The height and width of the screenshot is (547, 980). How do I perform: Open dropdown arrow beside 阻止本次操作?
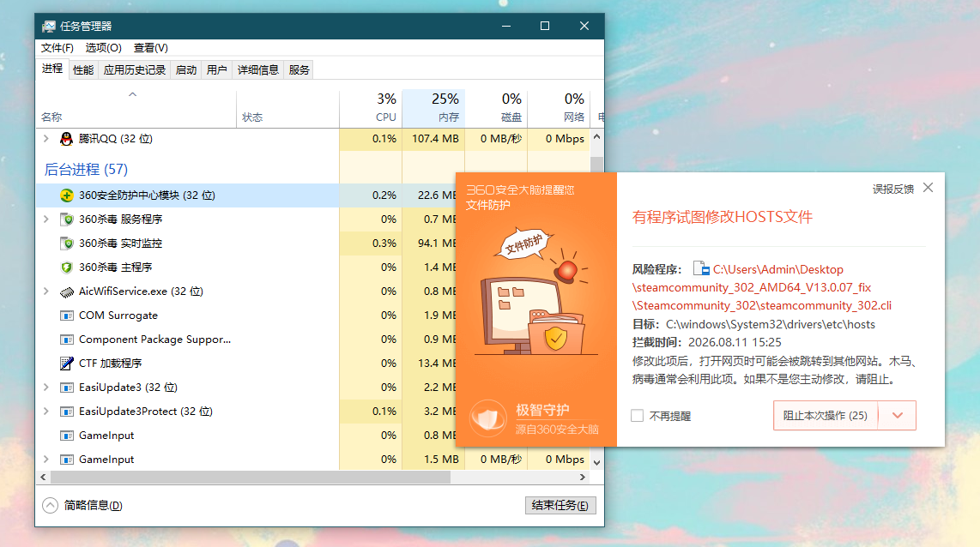point(898,416)
